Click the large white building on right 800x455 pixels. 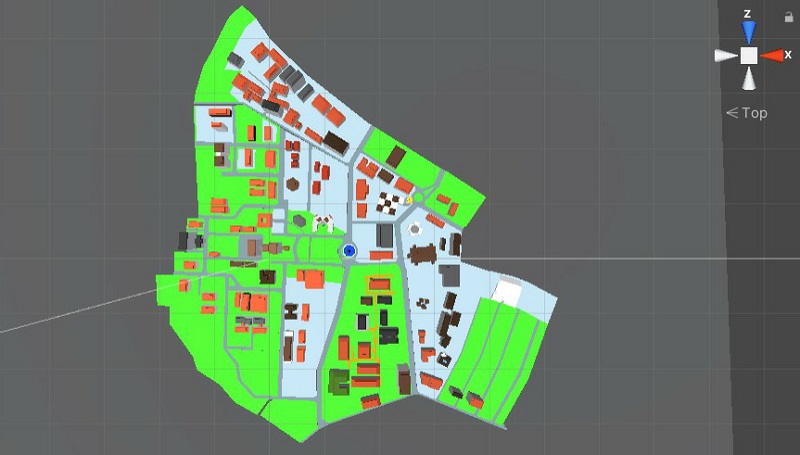508,292
